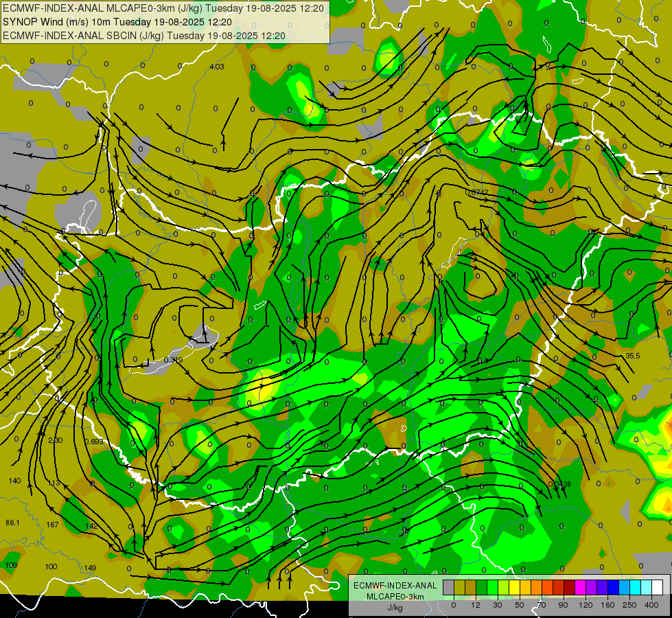Click the legend tick value 30

click(x=498, y=605)
